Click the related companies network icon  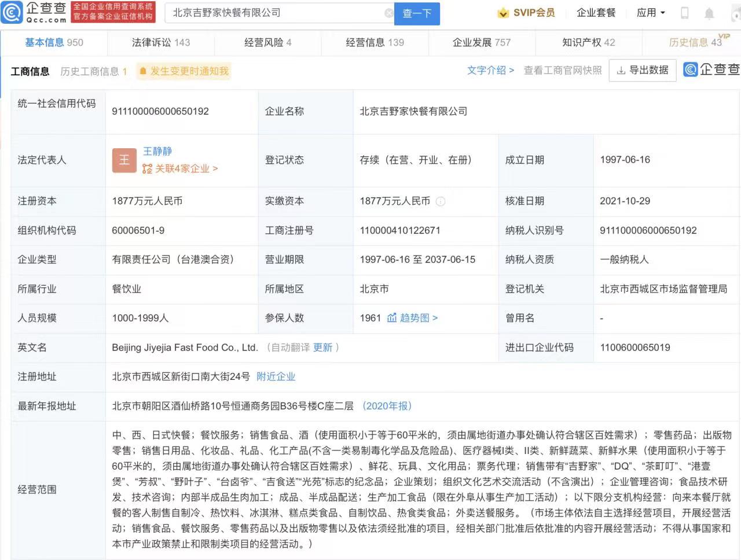[148, 169]
